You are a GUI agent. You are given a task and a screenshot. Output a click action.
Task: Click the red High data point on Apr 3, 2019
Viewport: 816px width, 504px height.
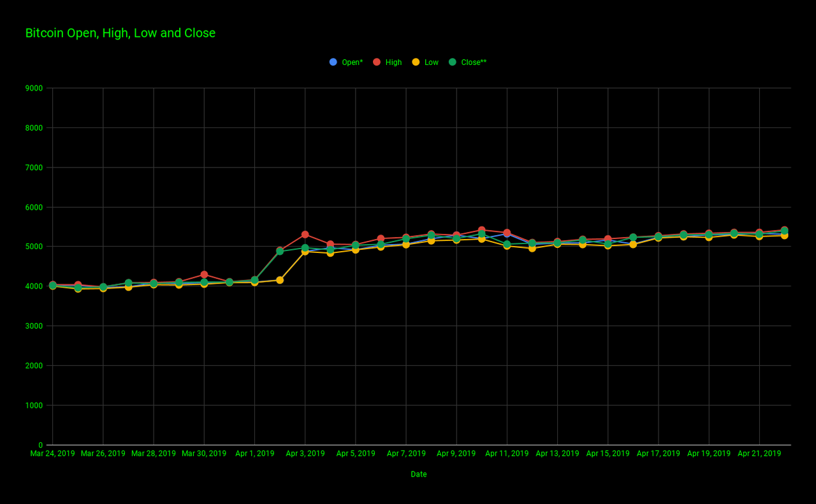(305, 234)
